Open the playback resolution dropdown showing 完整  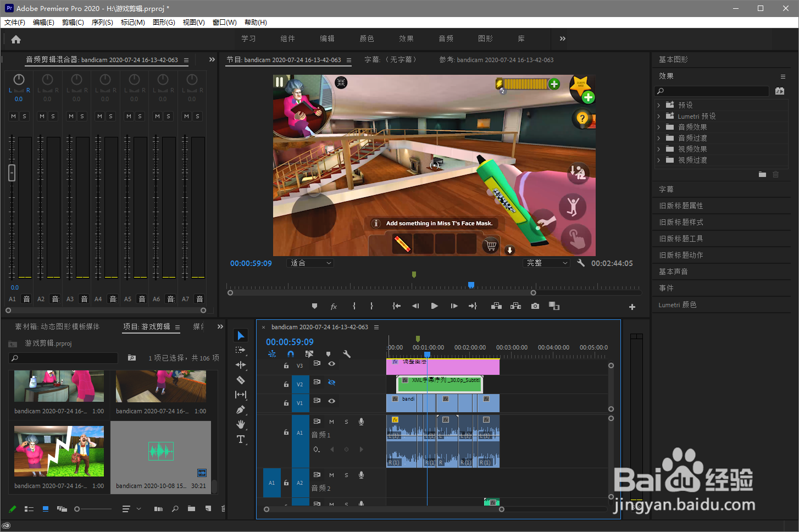(x=547, y=263)
